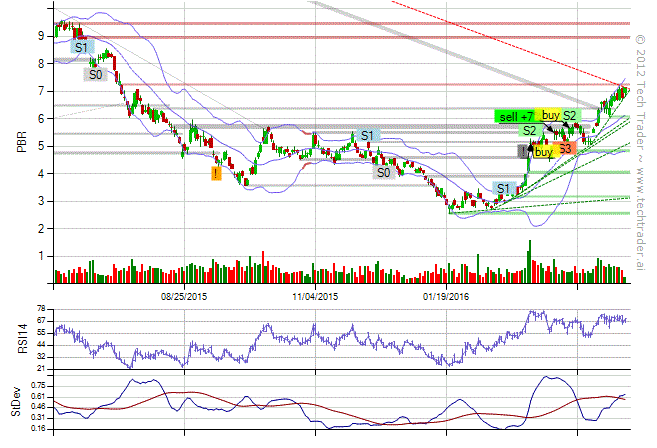Select the 0.61 value on the StDev axis

pyautogui.click(x=40, y=397)
